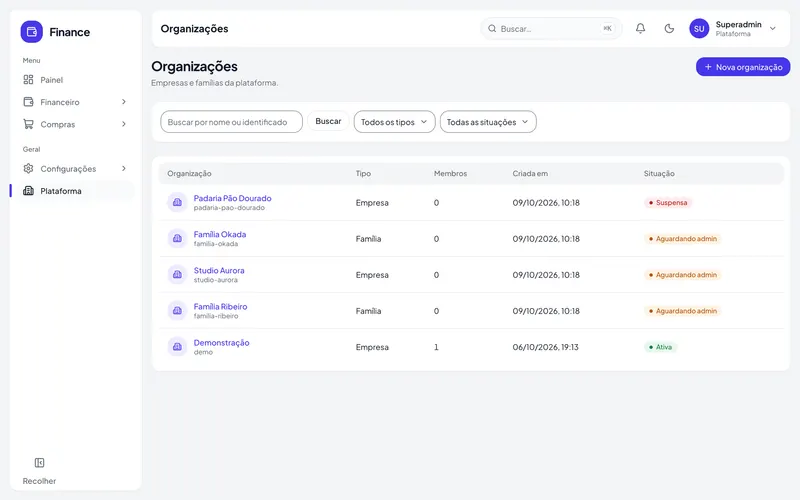The height and width of the screenshot is (500, 800).
Task: Click the Família Ribeiro organization icon
Action: 177,311
